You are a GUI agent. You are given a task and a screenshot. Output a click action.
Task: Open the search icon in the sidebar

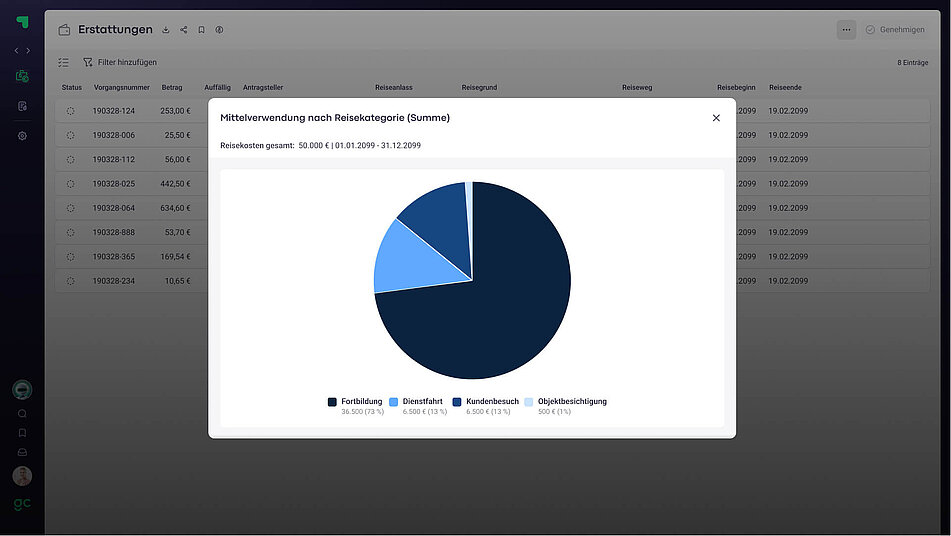click(22, 413)
